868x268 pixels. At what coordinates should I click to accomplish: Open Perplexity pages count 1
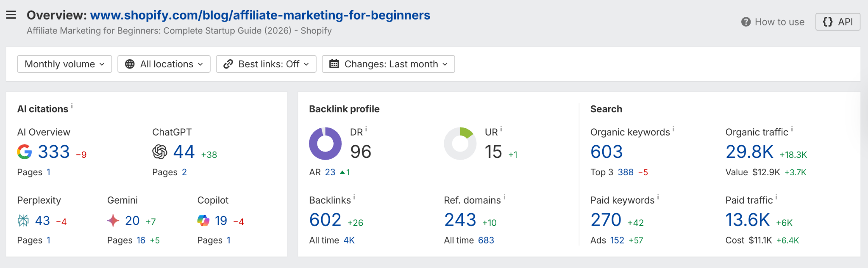click(x=48, y=240)
